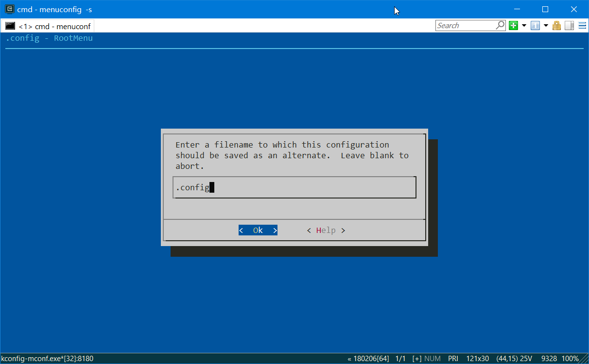Click the PRI indicator in the status bar

pyautogui.click(x=453, y=358)
